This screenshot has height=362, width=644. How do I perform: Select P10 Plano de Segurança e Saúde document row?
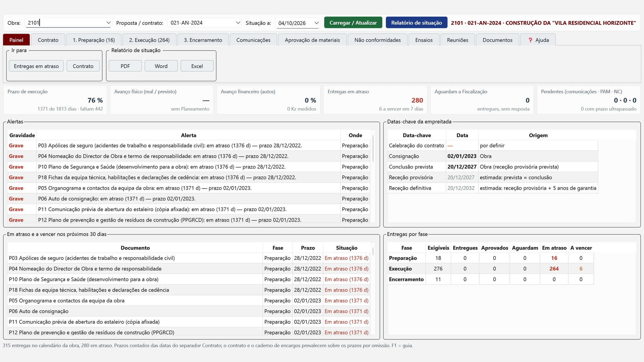coord(189,279)
